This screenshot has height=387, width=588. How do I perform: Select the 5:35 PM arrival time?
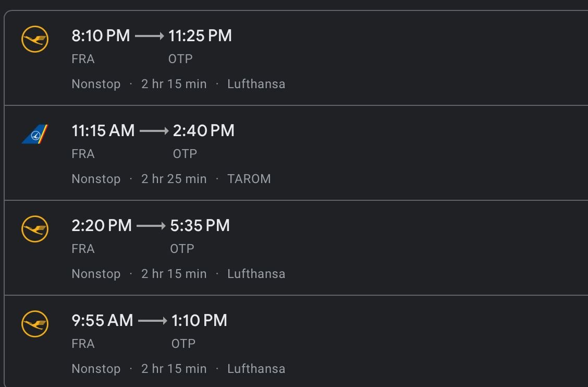click(x=200, y=226)
